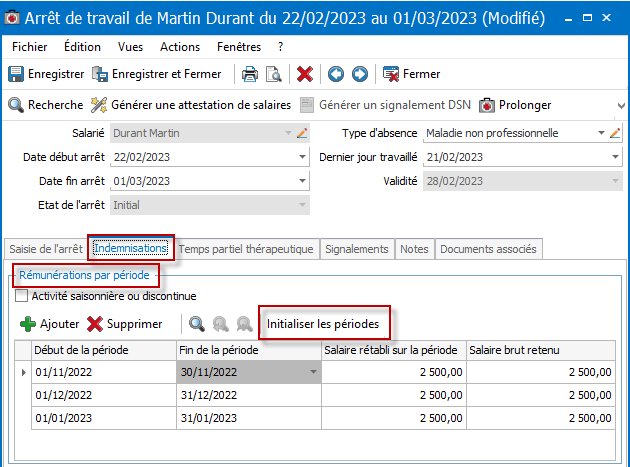
Task: Click the Date début arrêt field 22/02/2023
Action: click(x=210, y=157)
